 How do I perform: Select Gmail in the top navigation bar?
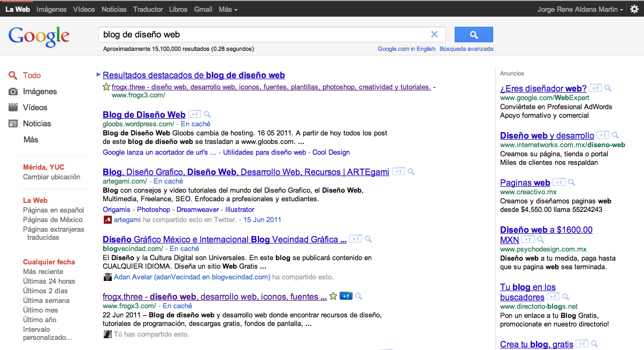tap(203, 9)
